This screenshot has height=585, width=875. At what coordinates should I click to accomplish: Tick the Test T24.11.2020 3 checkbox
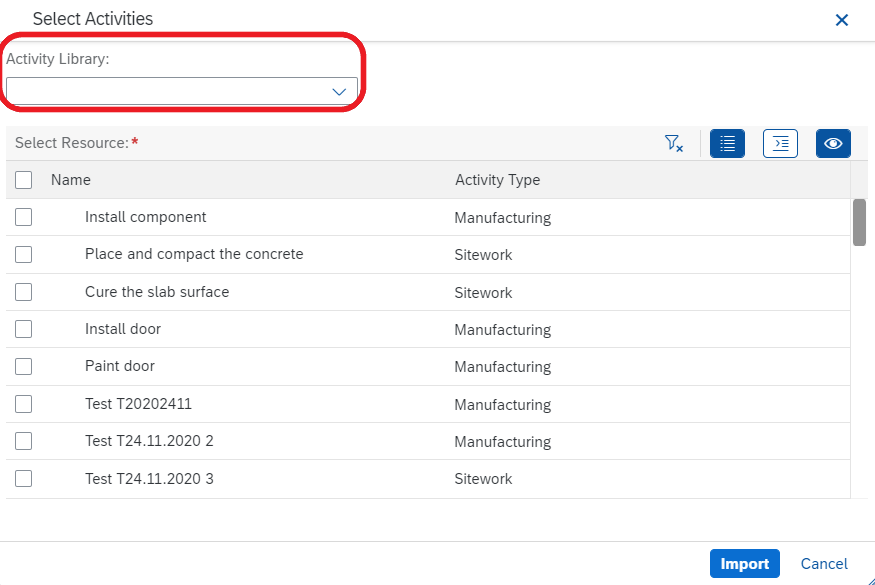click(x=23, y=479)
